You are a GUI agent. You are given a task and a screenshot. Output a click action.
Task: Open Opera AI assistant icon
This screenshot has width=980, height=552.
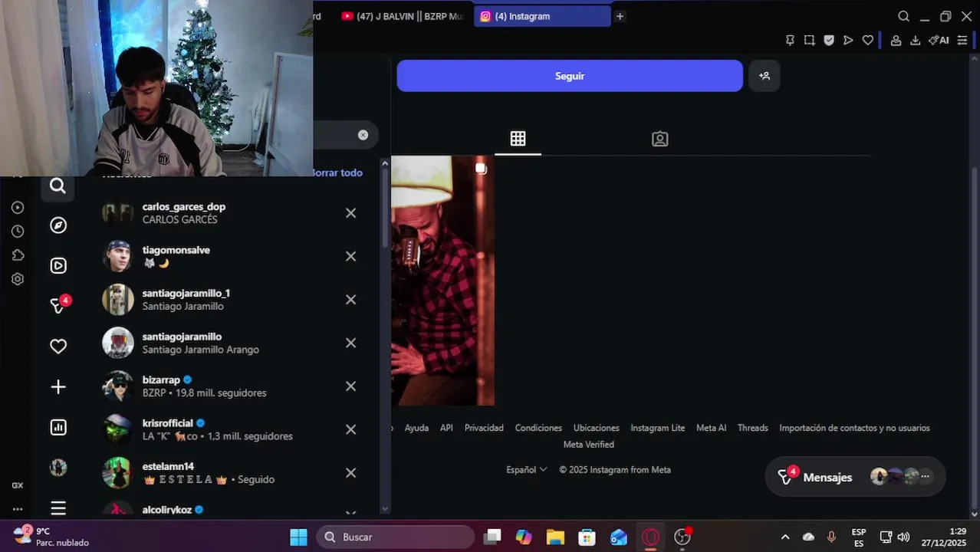tap(939, 41)
